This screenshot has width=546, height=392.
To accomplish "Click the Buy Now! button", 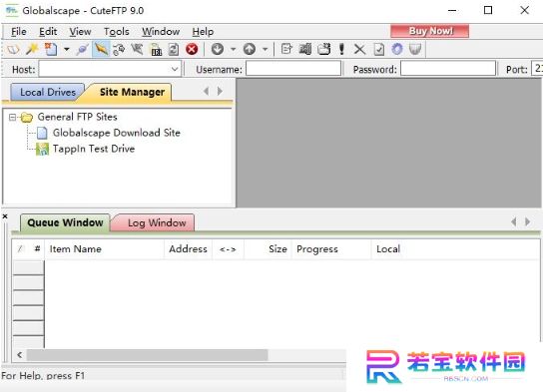I will 429,31.
